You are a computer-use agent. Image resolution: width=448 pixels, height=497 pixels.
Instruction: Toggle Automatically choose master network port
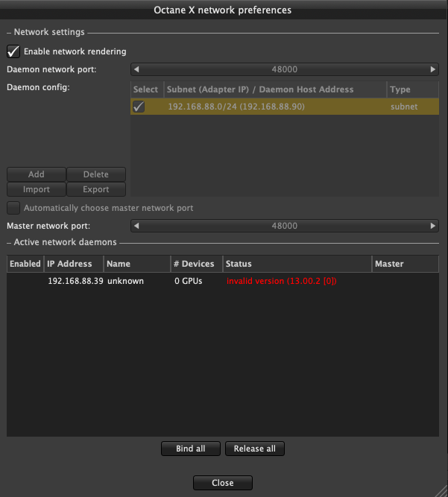[13, 208]
